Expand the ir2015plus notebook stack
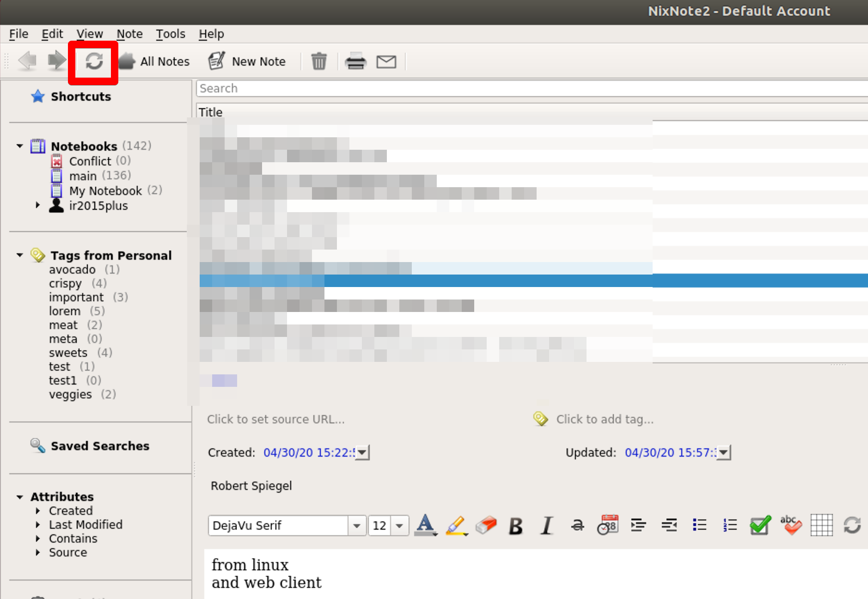The height and width of the screenshot is (599, 868). [38, 205]
